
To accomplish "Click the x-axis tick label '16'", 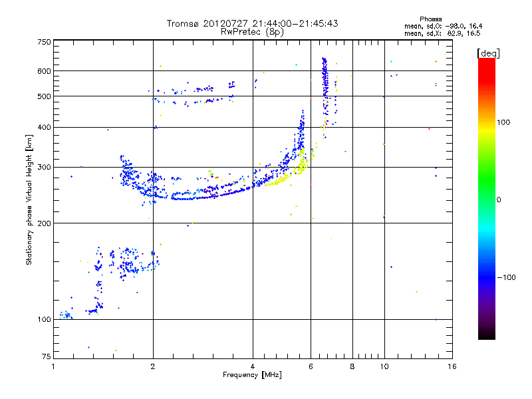I will [x=452, y=366].
